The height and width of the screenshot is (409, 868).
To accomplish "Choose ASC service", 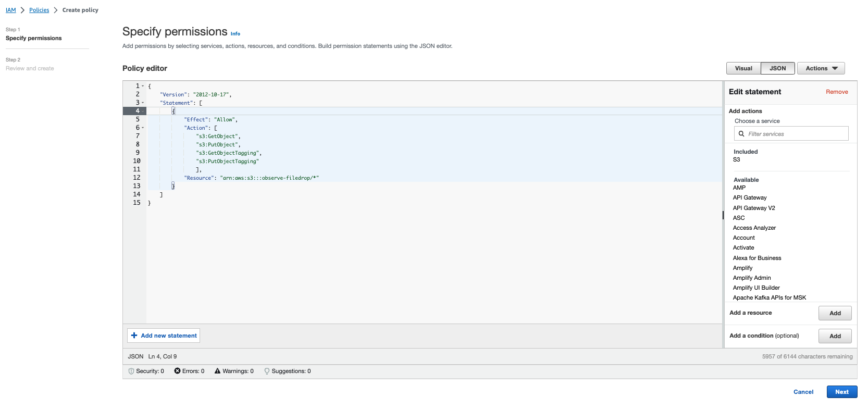I will tap(739, 218).
